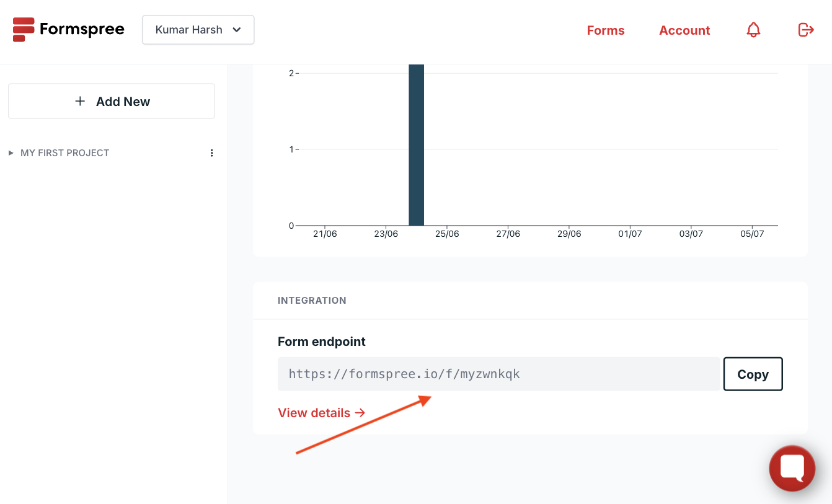Click the plus icon beside Add New

click(x=80, y=100)
